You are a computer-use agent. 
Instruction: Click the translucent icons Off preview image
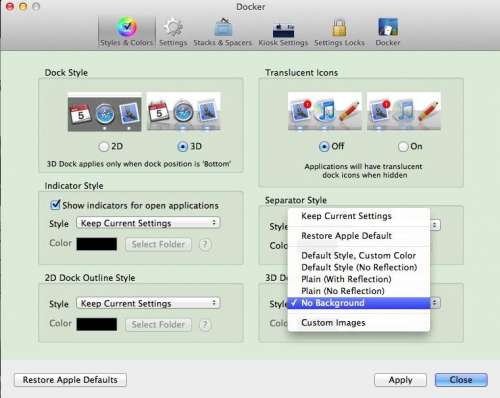click(x=325, y=111)
